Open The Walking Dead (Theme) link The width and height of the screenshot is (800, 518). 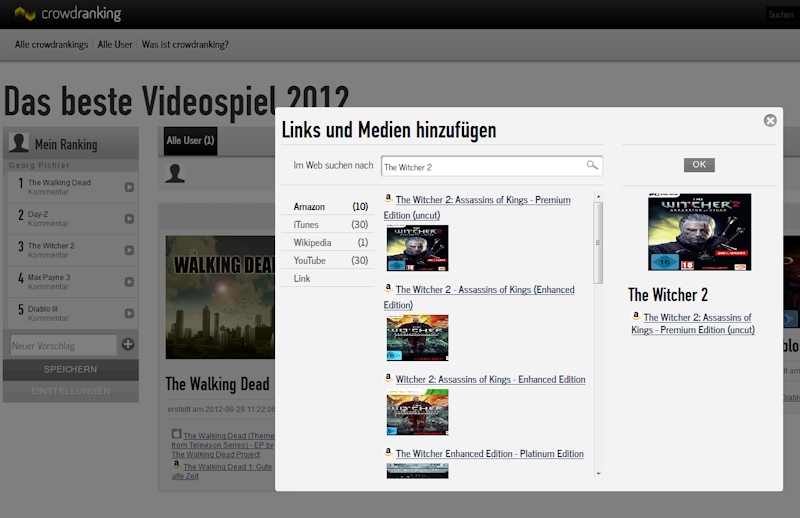[x=222, y=445]
